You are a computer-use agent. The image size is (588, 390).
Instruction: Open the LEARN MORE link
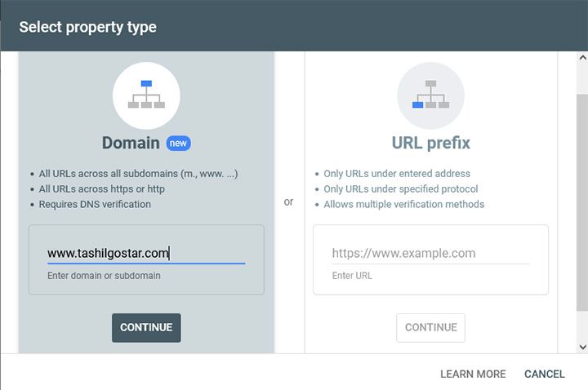tap(473, 374)
